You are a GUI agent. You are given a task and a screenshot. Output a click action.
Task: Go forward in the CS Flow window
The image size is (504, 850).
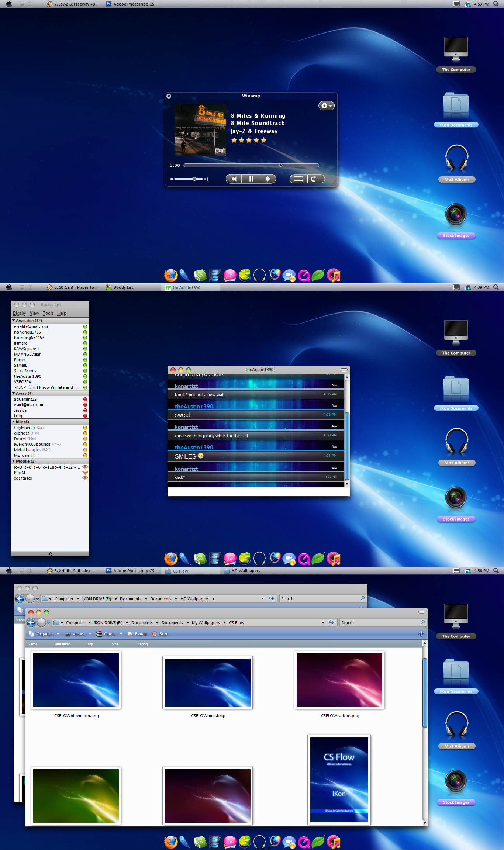coord(41,623)
